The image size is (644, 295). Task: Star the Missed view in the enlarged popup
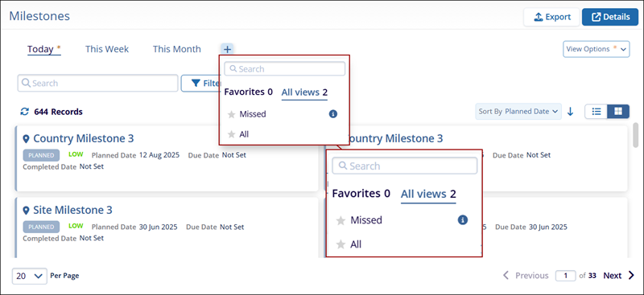341,221
